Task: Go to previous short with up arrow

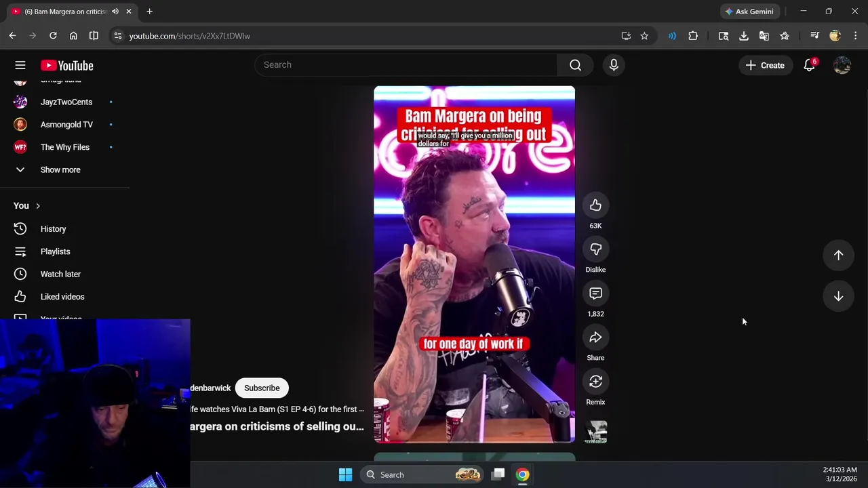Action: coord(838,255)
